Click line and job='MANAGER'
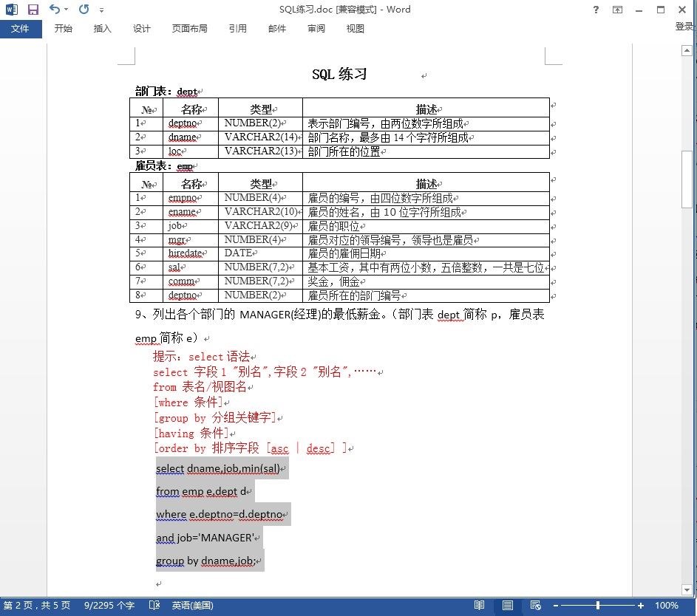The image size is (697, 616). tap(205, 538)
